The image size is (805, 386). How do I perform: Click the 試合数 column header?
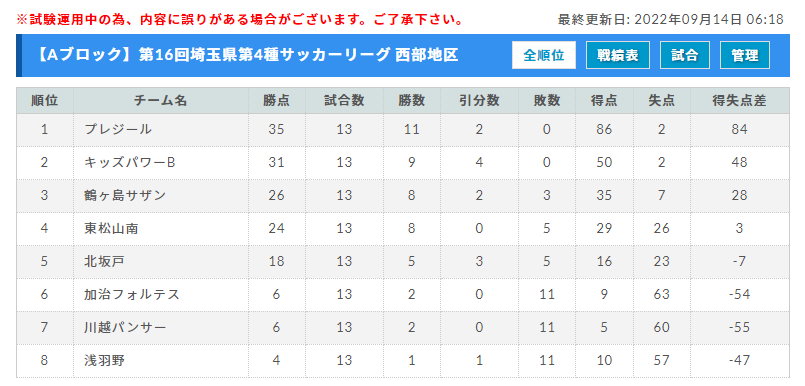(344, 101)
